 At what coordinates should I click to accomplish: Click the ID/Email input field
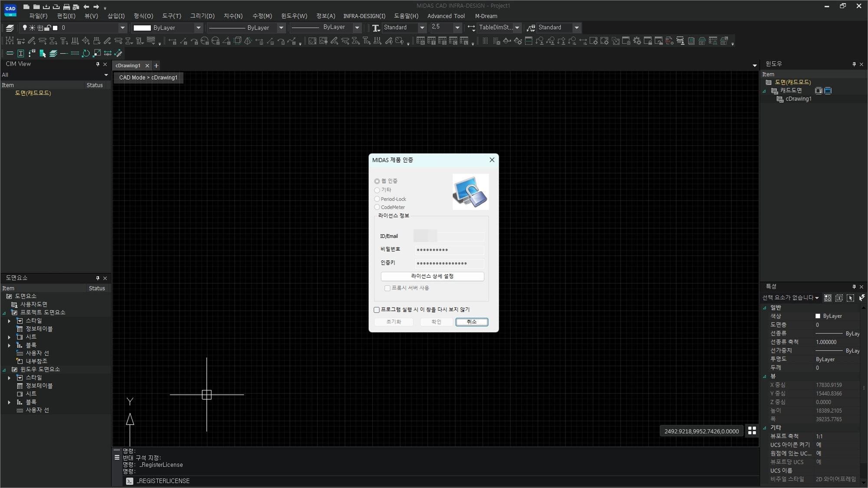pos(449,236)
